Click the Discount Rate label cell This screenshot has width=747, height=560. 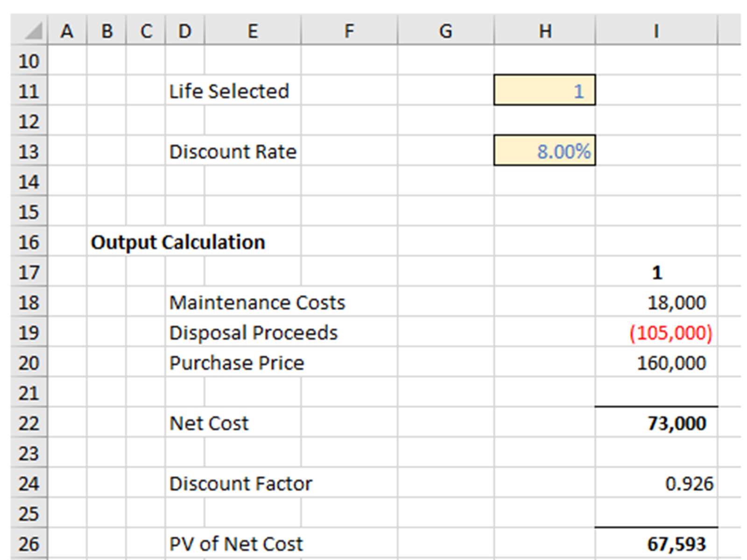233,151
